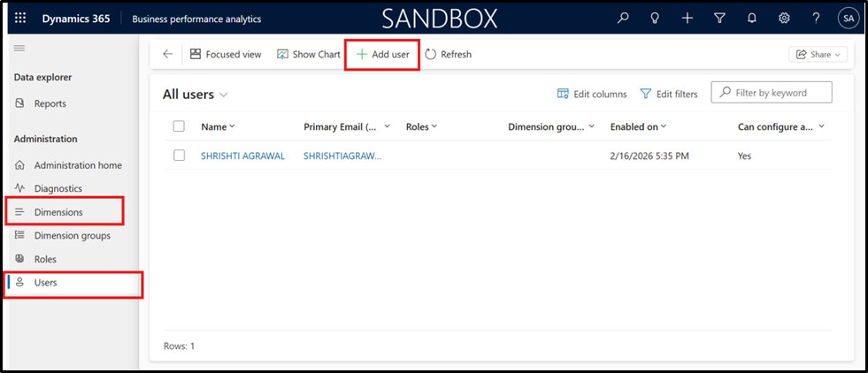Check the SHRISHTI AGRAWAL row checkbox

[x=179, y=156]
